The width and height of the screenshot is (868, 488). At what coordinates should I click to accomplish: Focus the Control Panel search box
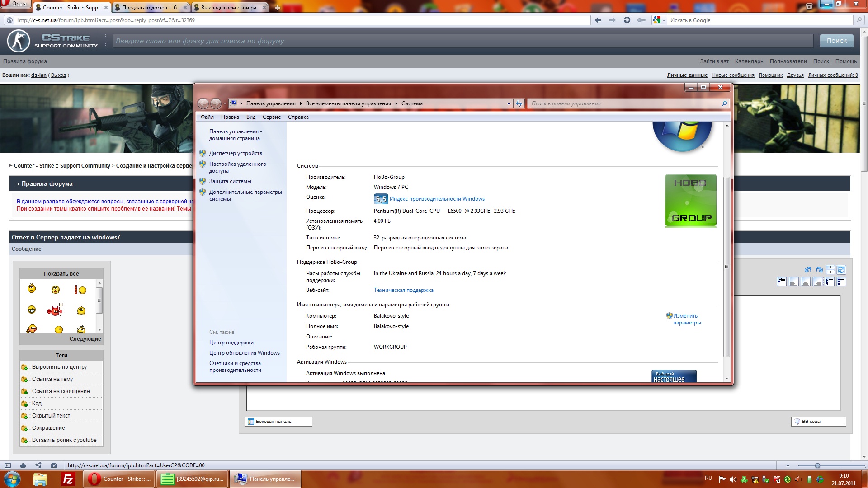(x=628, y=104)
